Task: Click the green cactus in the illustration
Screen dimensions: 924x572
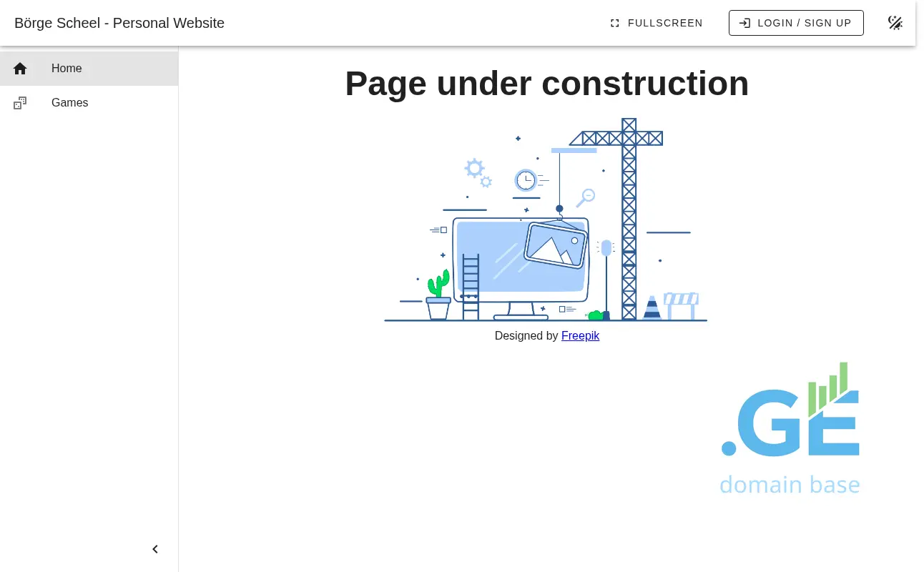Action: coord(439,284)
